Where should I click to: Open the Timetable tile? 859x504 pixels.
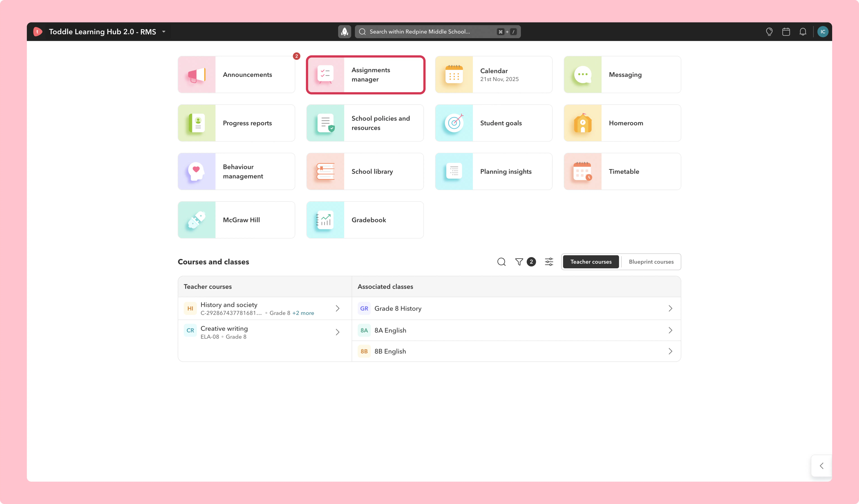click(622, 171)
